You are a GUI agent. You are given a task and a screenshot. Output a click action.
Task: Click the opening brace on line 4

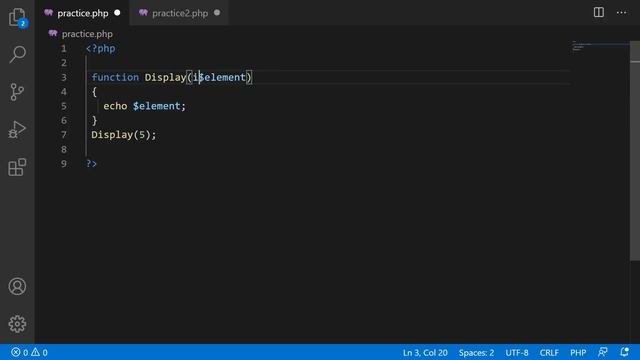pyautogui.click(x=94, y=92)
